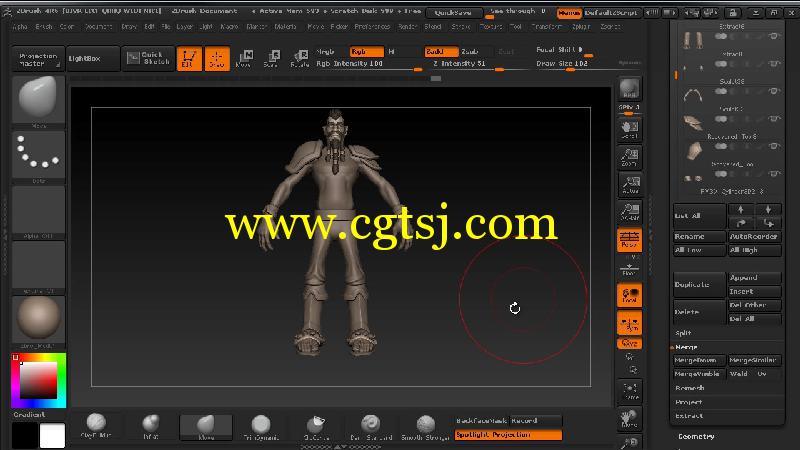Open the Alpha menu
The width and height of the screenshot is (800, 450).
(20, 27)
